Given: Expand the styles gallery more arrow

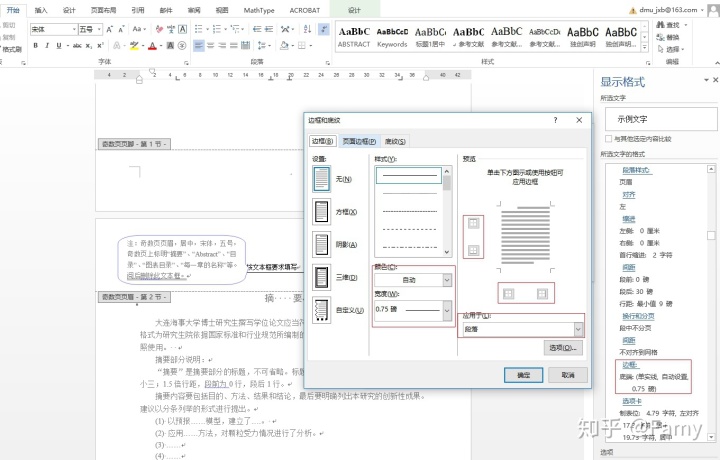Looking at the screenshot, I should point(645,46).
